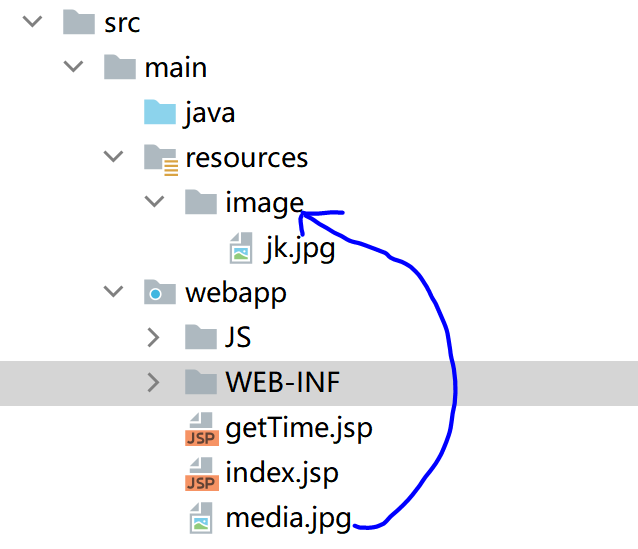Collapse the resources folder chevron
Image resolution: width=638 pixels, height=549 pixels.
coord(114,156)
